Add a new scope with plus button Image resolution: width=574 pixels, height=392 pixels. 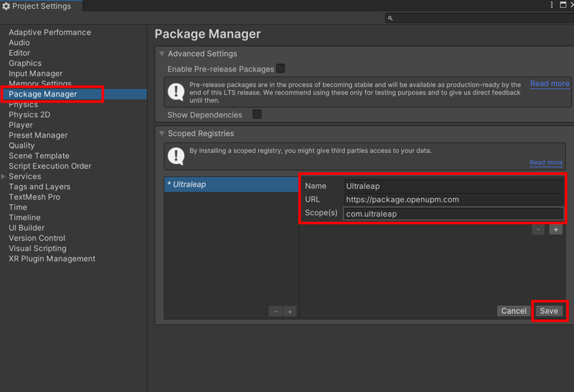[x=556, y=229]
